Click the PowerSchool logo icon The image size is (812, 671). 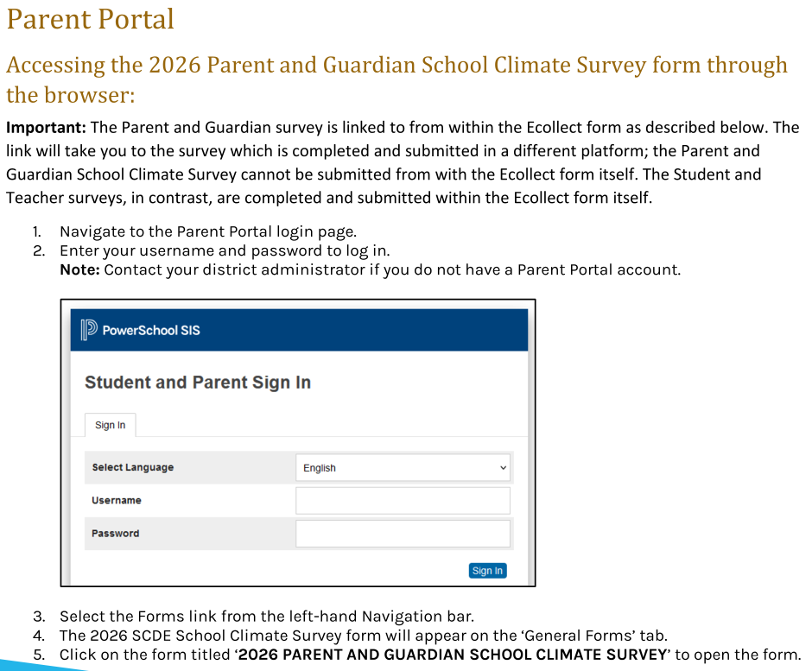point(88,330)
